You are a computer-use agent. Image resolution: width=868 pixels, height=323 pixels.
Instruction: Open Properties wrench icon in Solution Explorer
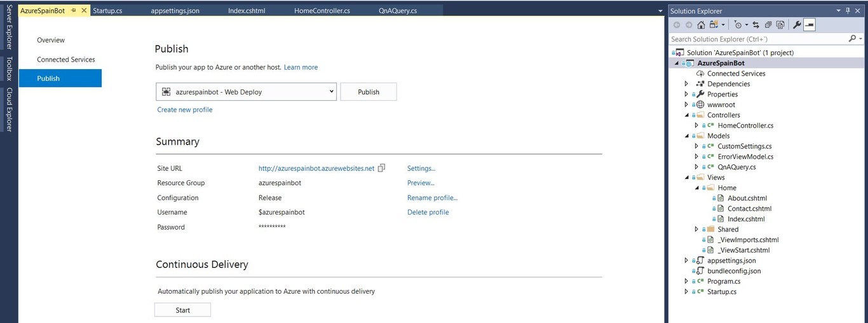point(797,25)
